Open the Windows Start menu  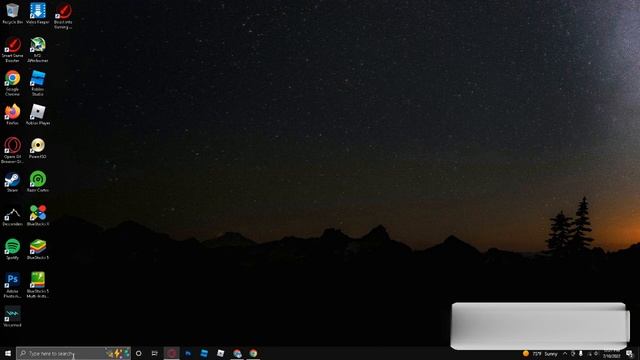click(8, 353)
